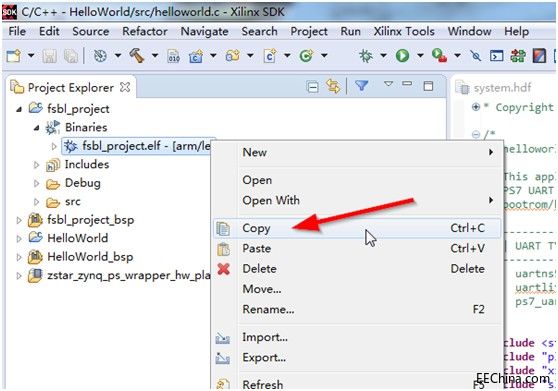Image resolution: width=558 pixels, height=391 pixels.
Task: Open the external tools dropdown arrow
Action: (x=457, y=56)
